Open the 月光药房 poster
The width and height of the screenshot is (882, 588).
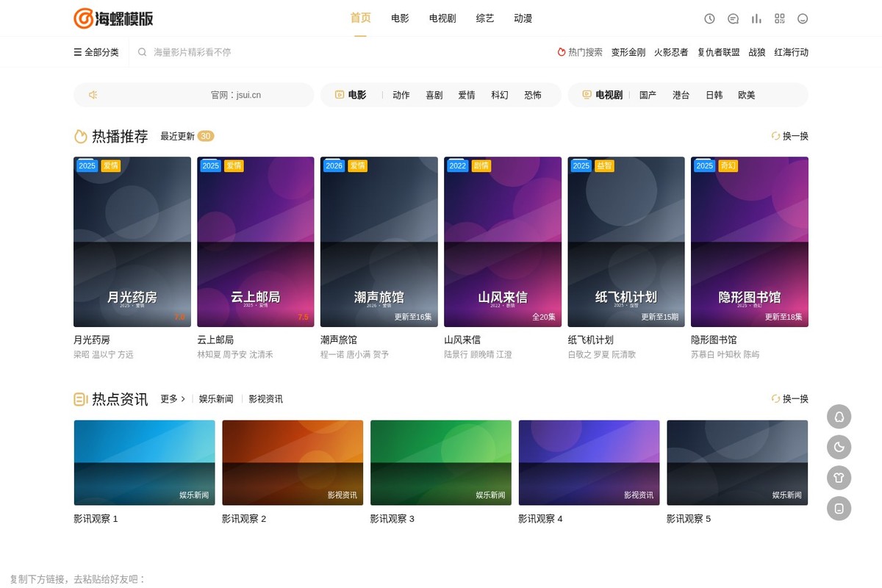coord(132,242)
